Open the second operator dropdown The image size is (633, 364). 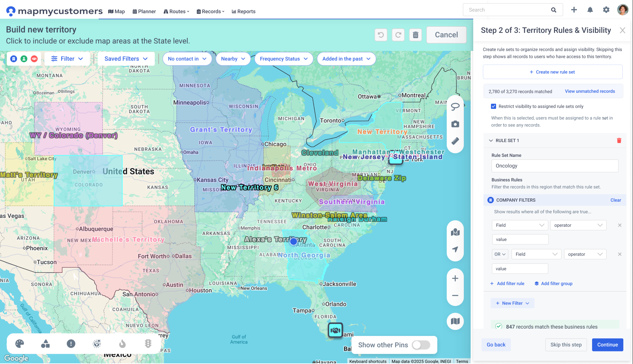[585, 254]
